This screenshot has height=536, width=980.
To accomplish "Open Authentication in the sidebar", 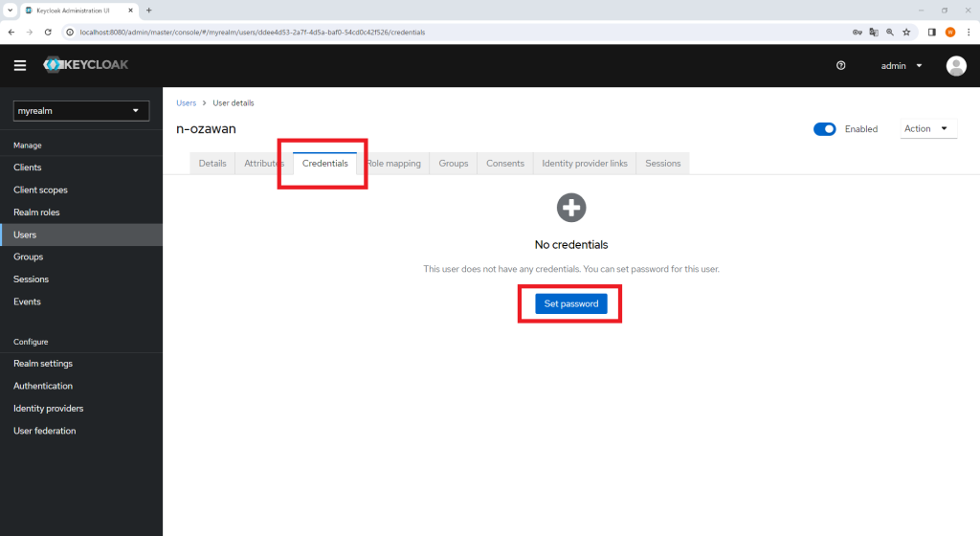I will tap(81, 386).
